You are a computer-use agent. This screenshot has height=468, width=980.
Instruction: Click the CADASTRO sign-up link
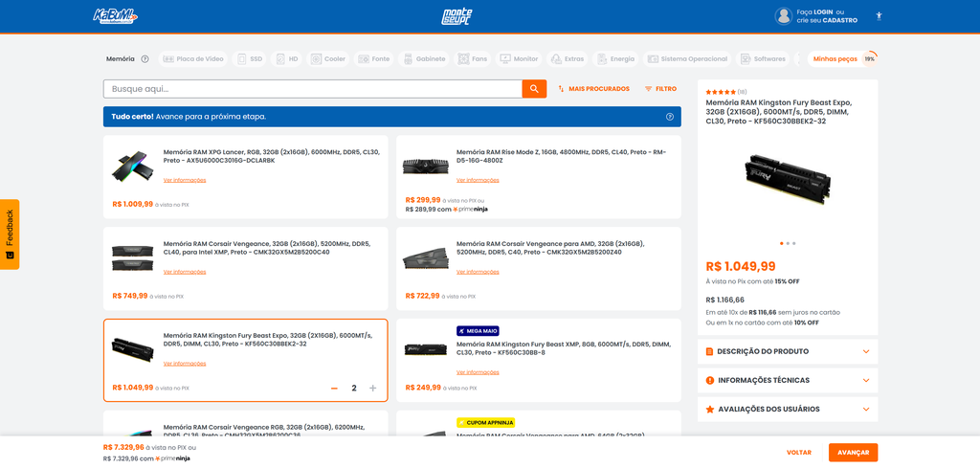point(839,21)
